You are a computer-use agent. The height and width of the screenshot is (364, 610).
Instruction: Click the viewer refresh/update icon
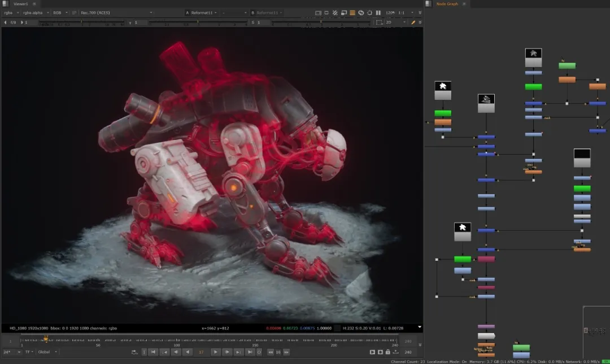pos(361,12)
